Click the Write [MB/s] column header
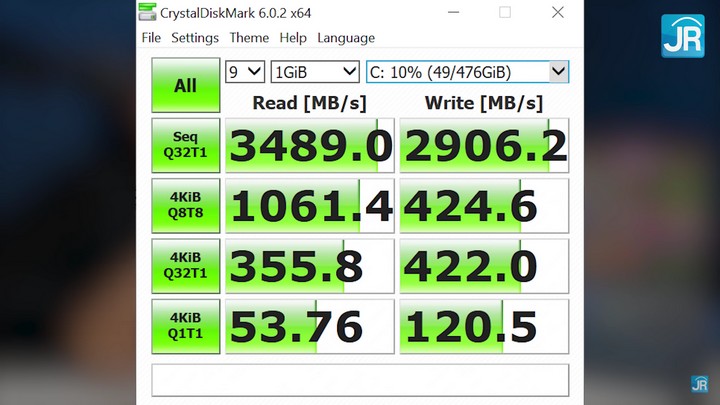720x405 pixels. pos(484,103)
